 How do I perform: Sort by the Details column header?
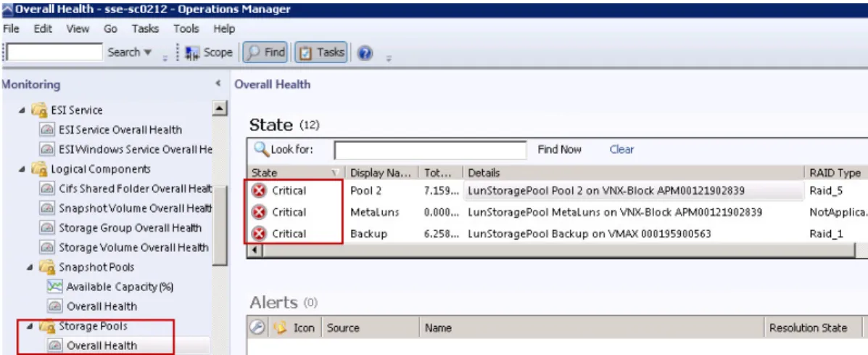click(633, 173)
